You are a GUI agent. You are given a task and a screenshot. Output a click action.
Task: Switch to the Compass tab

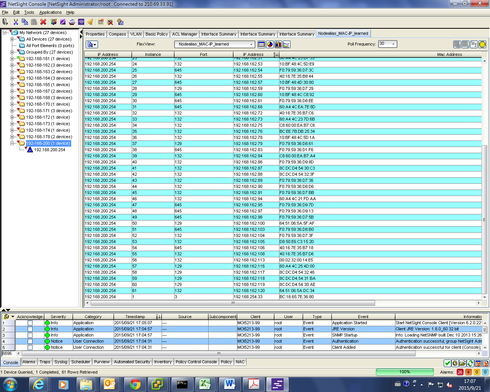pyautogui.click(x=117, y=34)
